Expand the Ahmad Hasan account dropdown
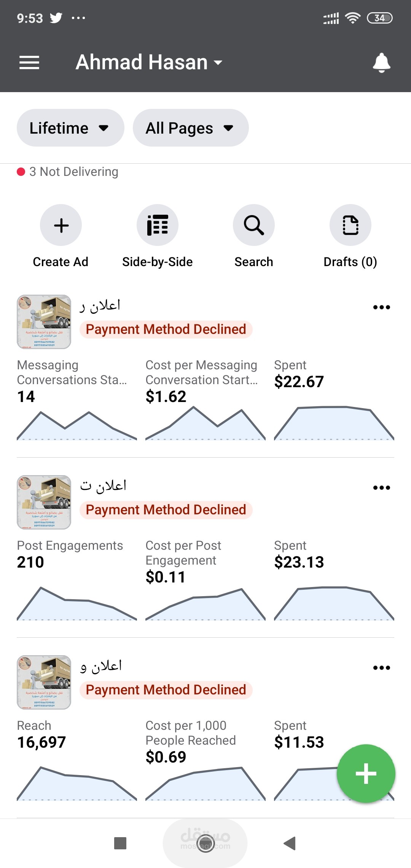The image size is (411, 868). [x=149, y=62]
